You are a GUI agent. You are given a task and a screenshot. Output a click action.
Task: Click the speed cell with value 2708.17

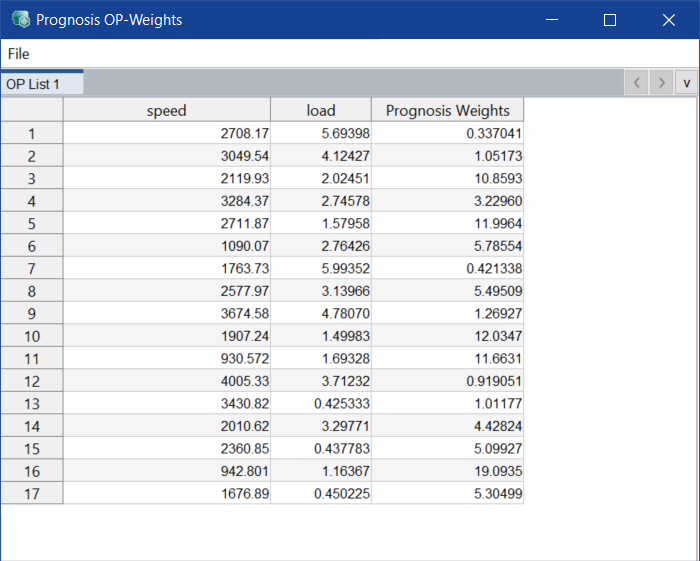pyautogui.click(x=166, y=133)
